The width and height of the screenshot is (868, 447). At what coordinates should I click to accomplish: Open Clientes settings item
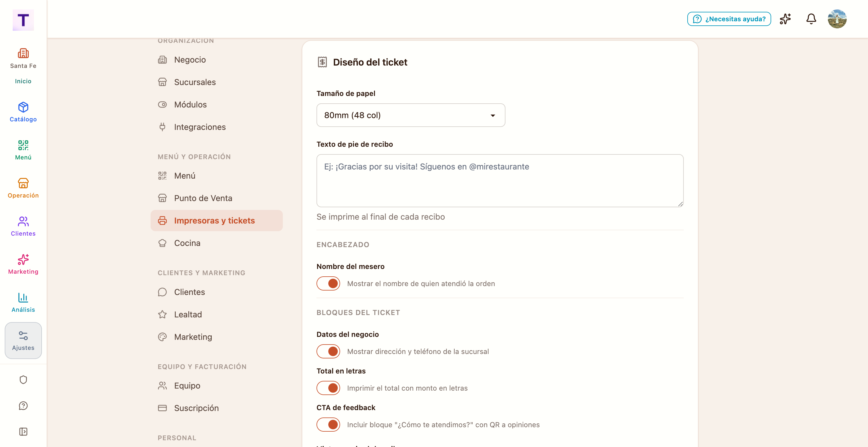216,292
